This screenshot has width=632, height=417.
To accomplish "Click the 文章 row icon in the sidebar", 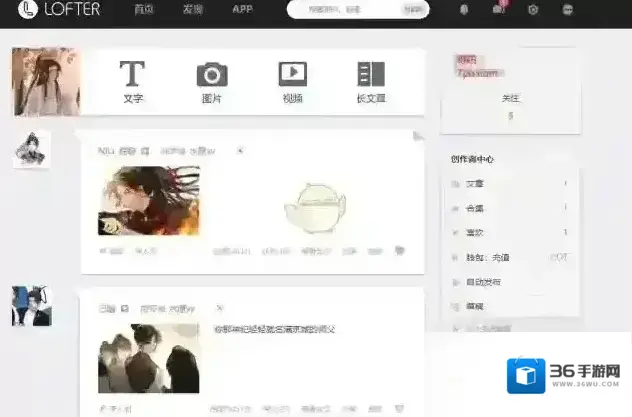I will click(455, 184).
